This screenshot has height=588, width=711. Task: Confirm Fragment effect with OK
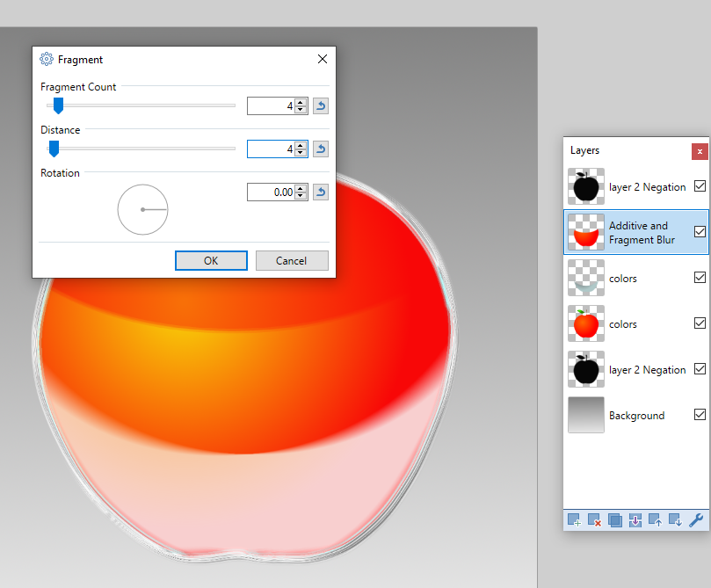point(211,261)
